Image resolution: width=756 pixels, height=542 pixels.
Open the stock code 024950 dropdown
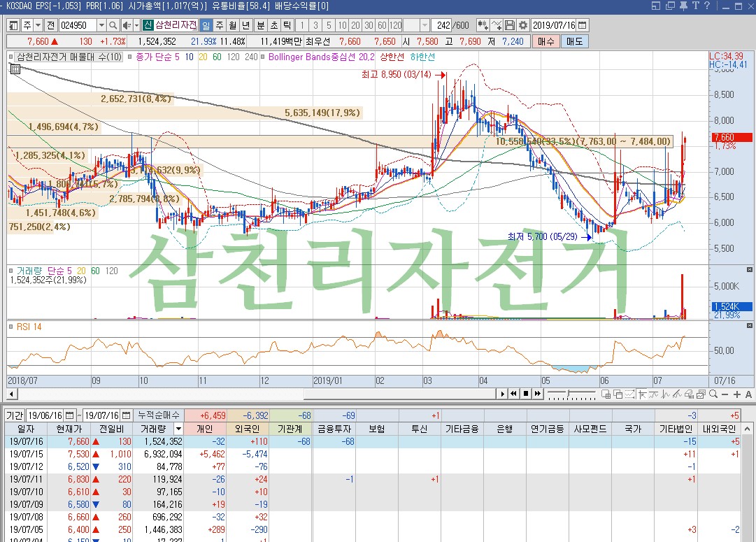tap(101, 25)
